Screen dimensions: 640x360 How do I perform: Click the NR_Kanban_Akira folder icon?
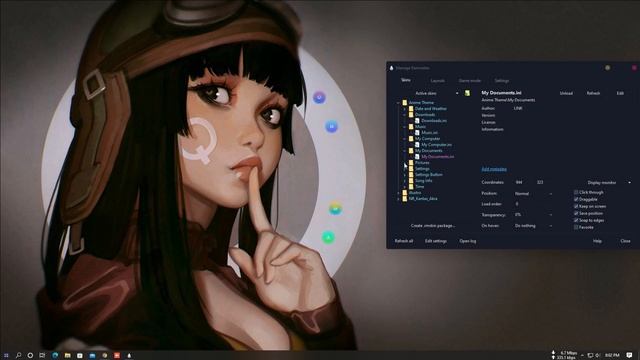pos(404,198)
